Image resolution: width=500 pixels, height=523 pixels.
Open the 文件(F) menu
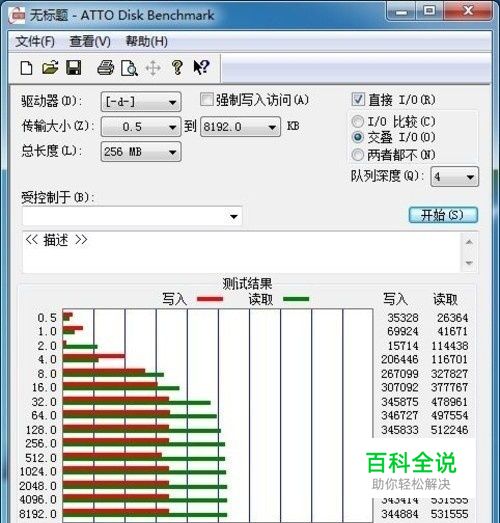coord(35,42)
